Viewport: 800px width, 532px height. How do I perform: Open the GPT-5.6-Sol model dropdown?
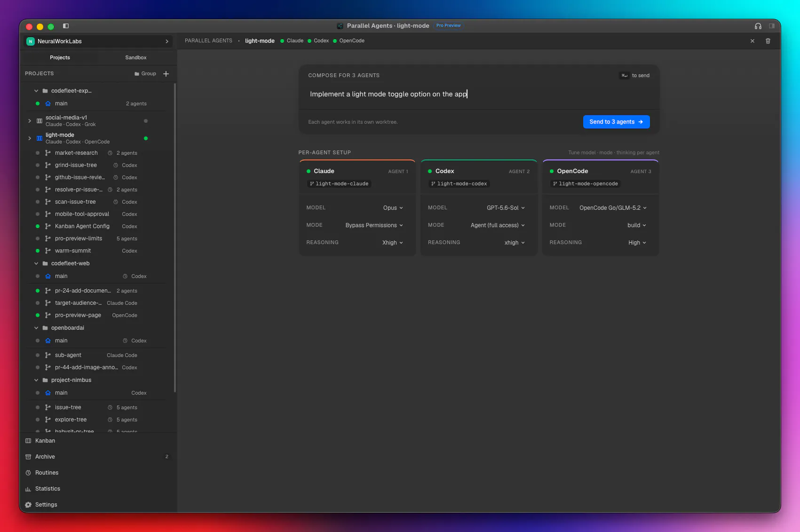point(506,208)
